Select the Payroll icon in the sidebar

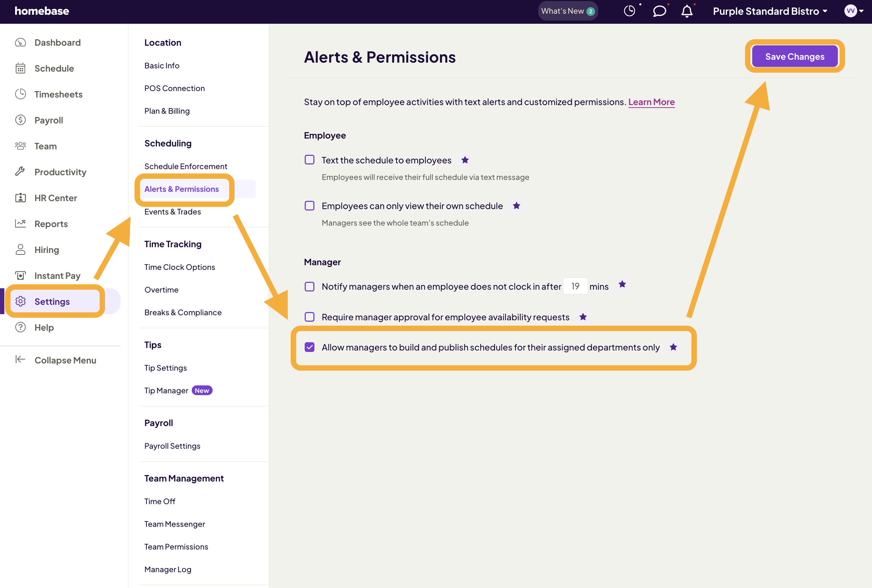coord(21,120)
